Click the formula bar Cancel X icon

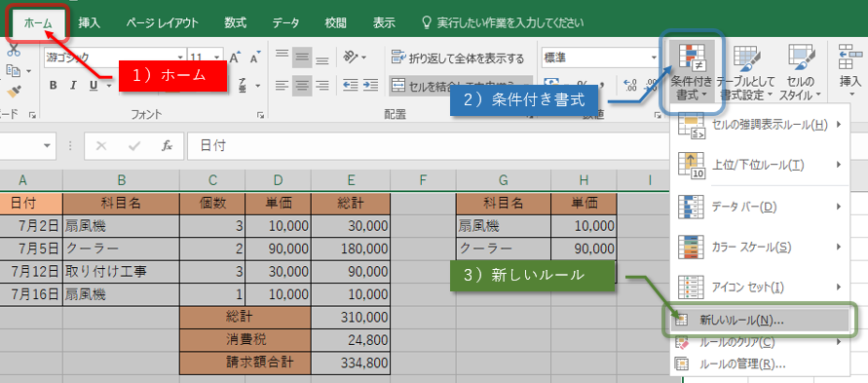pos(100,145)
